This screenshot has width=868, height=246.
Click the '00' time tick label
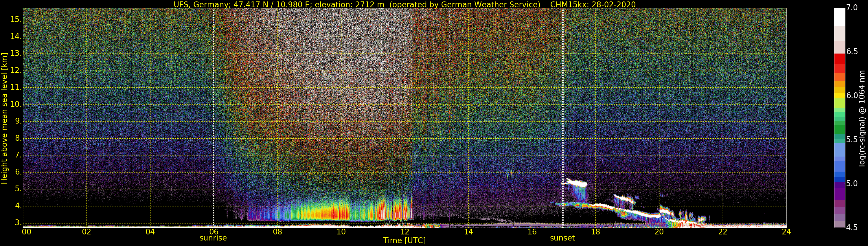(27, 232)
